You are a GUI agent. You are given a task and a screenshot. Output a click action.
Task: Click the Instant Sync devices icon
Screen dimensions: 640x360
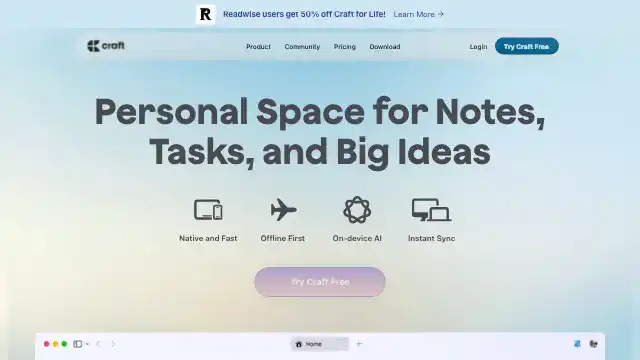pyautogui.click(x=431, y=210)
